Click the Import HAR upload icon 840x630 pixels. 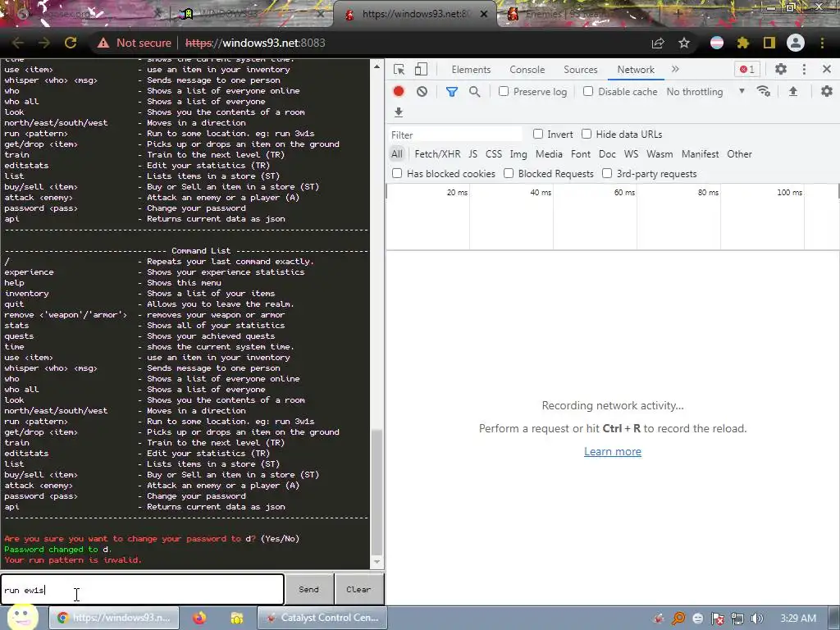pos(793,91)
